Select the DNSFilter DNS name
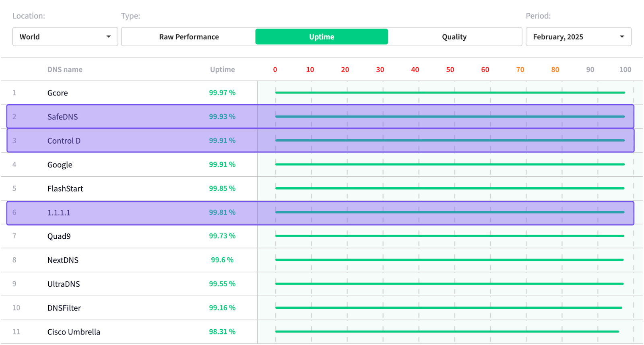The height and width of the screenshot is (345, 644). coord(64,308)
